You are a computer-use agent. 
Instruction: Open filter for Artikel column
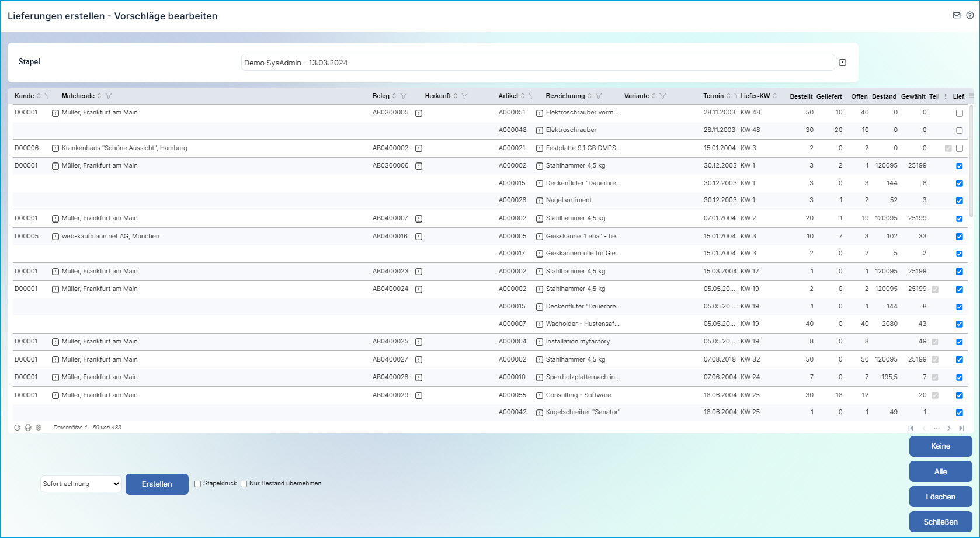(x=531, y=96)
